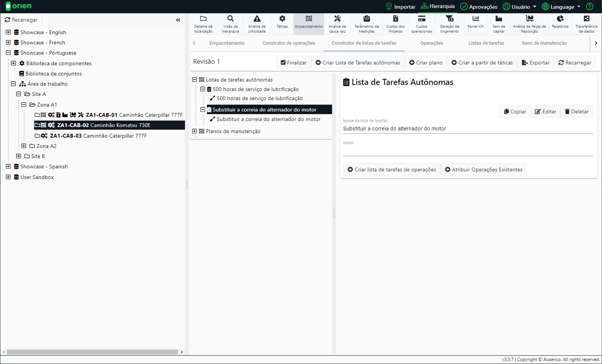Click Criar Lista de Tarefas autônomas
The image size is (602, 364).
(358, 63)
